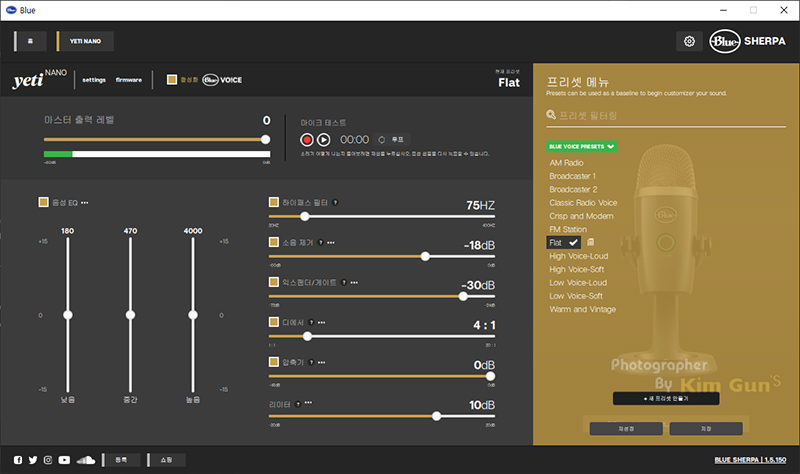Expand limiter more options dots
This screenshot has width=800, height=474.
(x=308, y=403)
